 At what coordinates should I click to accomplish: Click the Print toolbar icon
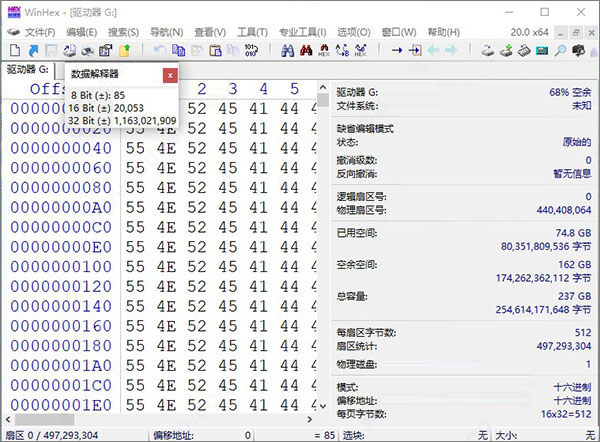coord(87,50)
